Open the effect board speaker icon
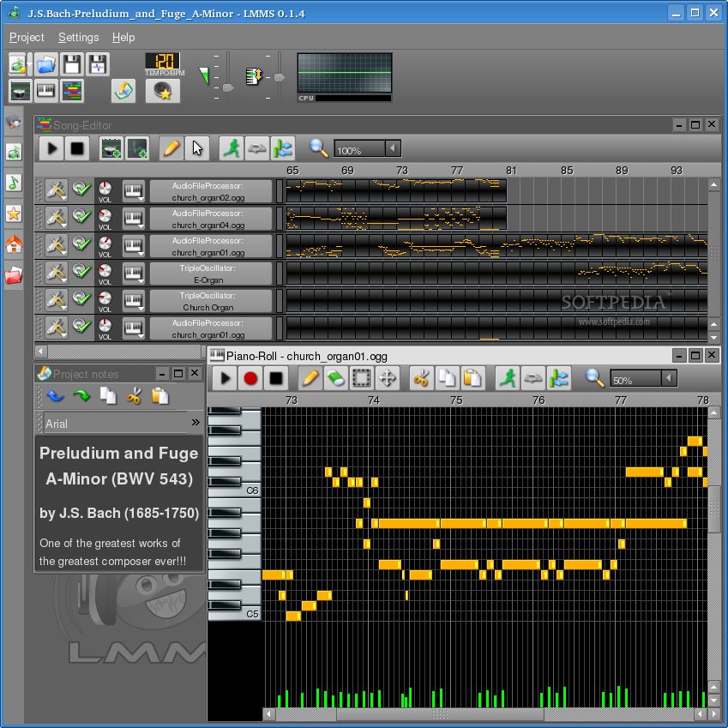This screenshot has height=728, width=728. [163, 91]
